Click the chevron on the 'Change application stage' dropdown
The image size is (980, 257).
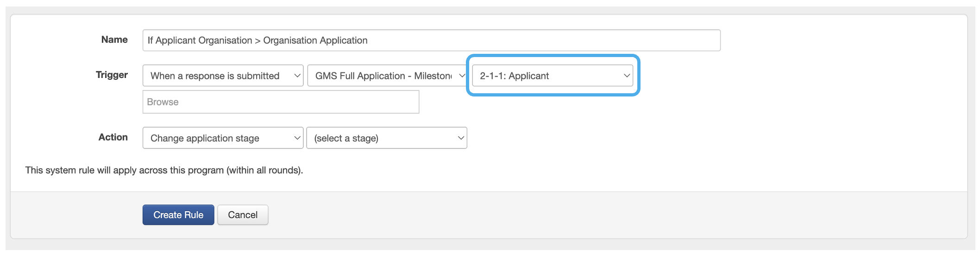(297, 138)
